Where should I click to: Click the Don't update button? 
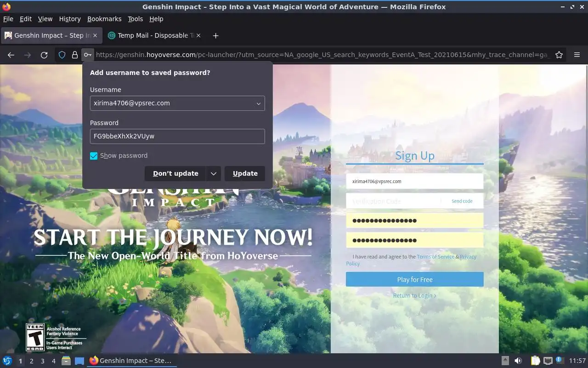[x=175, y=173]
